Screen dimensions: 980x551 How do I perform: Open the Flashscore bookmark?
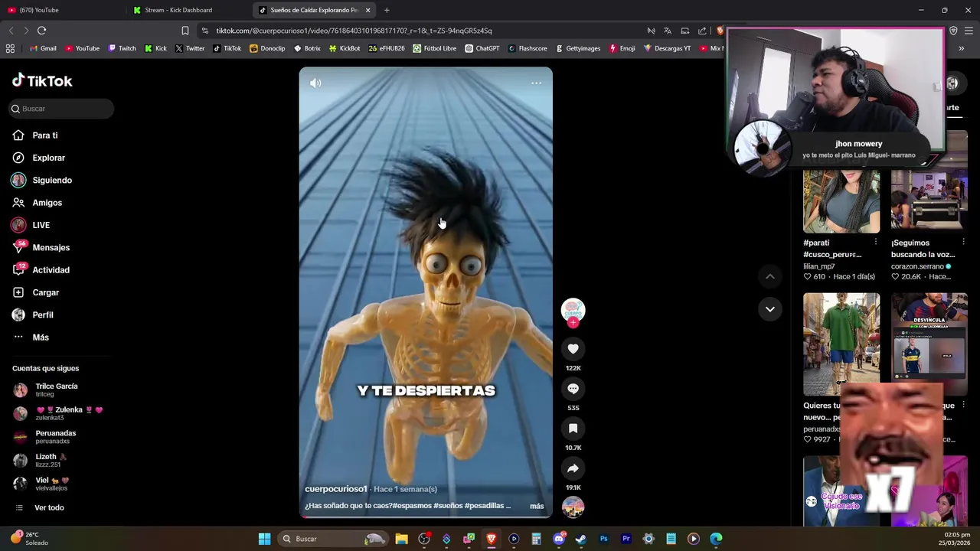click(527, 48)
